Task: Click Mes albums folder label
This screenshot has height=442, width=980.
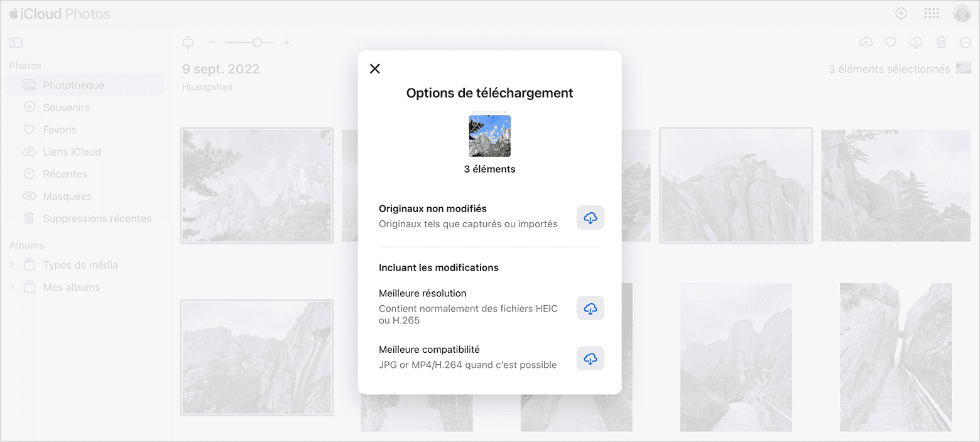Action: coord(72,287)
